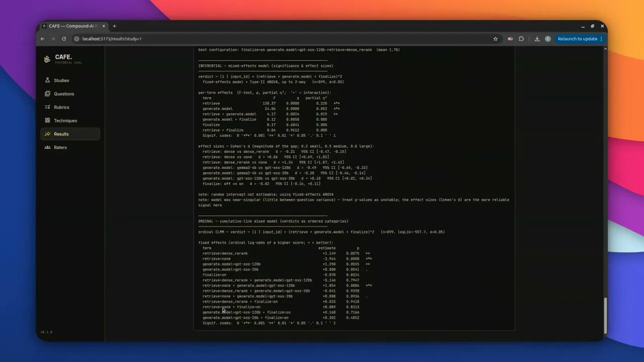Open the Chrome three-dot menu
The height and width of the screenshot is (362, 644).
(x=601, y=39)
